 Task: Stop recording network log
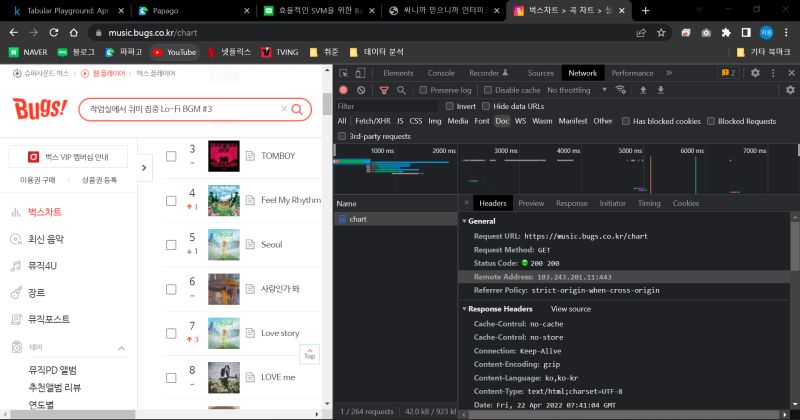343,90
